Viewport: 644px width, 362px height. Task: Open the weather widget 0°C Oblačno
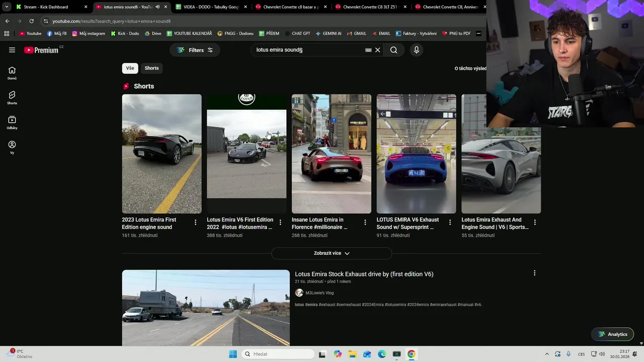pos(20,354)
